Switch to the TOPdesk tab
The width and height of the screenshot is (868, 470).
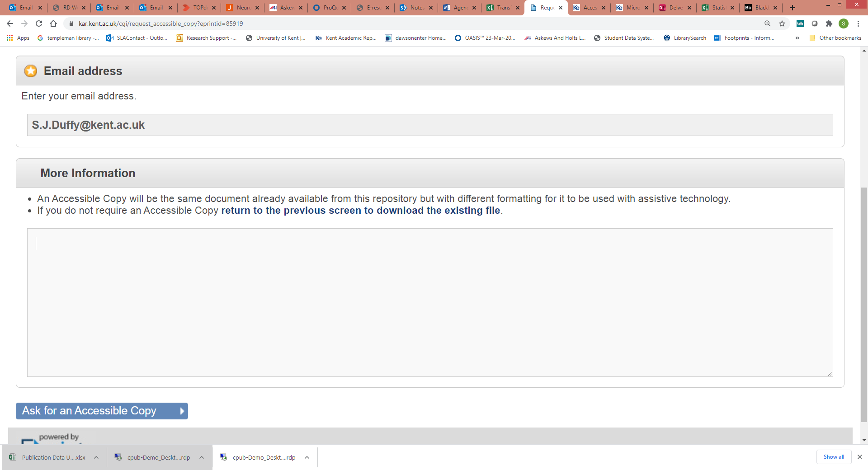pos(196,8)
